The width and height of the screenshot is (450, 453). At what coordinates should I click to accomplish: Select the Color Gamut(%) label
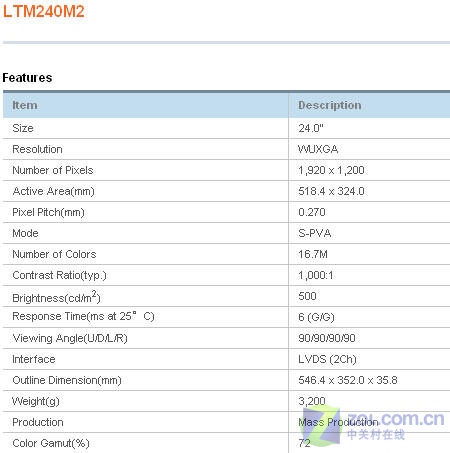(x=51, y=443)
